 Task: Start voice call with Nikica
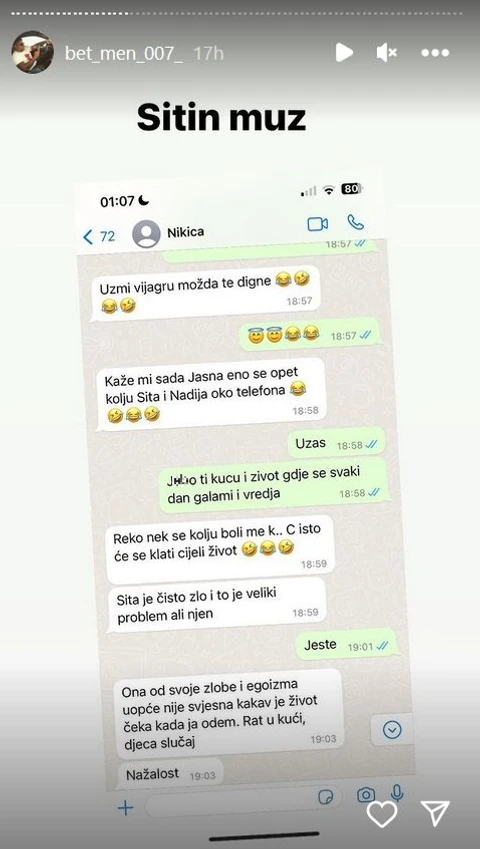(356, 222)
